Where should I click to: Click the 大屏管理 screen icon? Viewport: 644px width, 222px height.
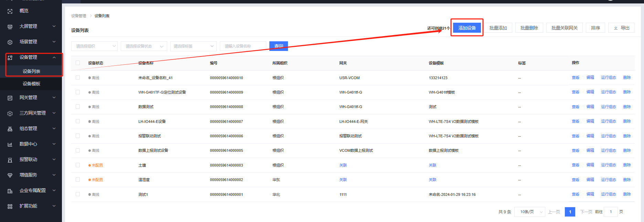10,27
